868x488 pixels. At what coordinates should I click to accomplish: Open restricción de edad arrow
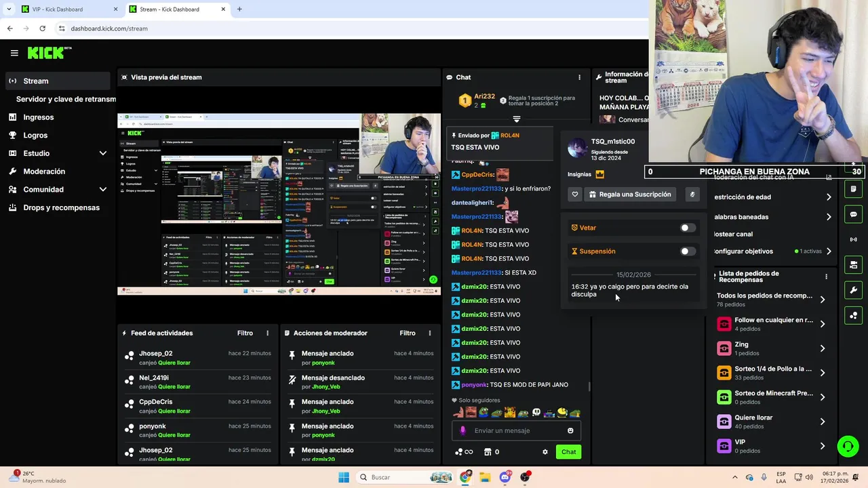[829, 197]
